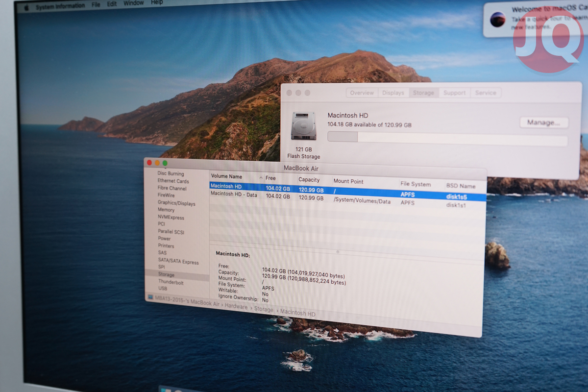Viewport: 588px width, 392px height.
Task: Click the 120,988,852,224 bytes capacity value
Action: [317, 281]
